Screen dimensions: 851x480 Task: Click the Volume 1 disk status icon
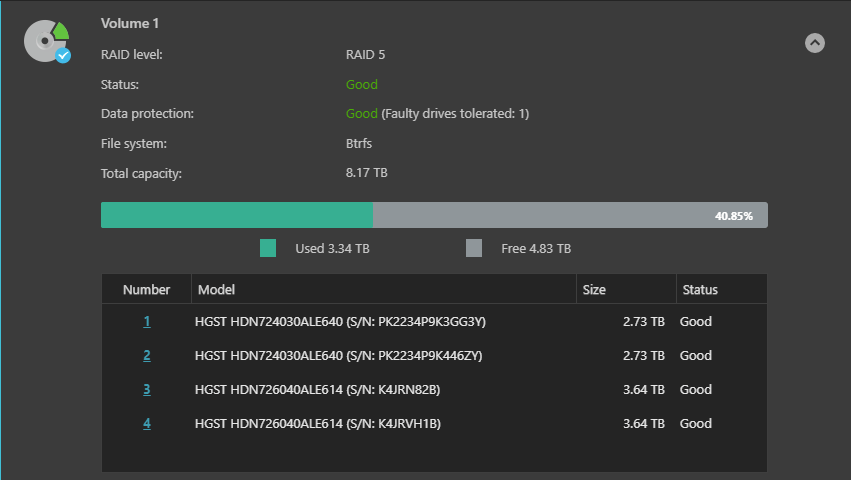(46, 41)
